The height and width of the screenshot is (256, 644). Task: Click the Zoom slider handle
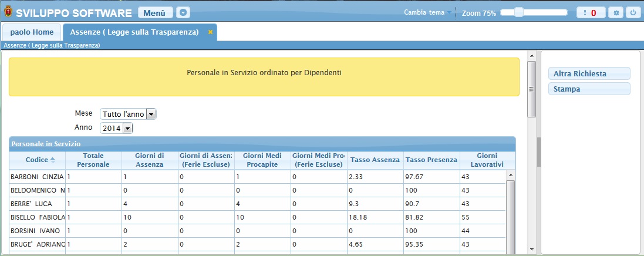(518, 12)
